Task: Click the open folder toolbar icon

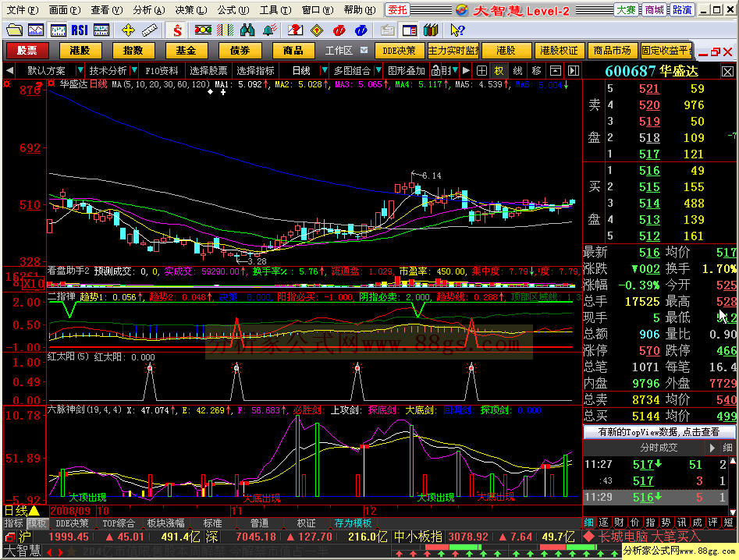Action: [x=14, y=30]
